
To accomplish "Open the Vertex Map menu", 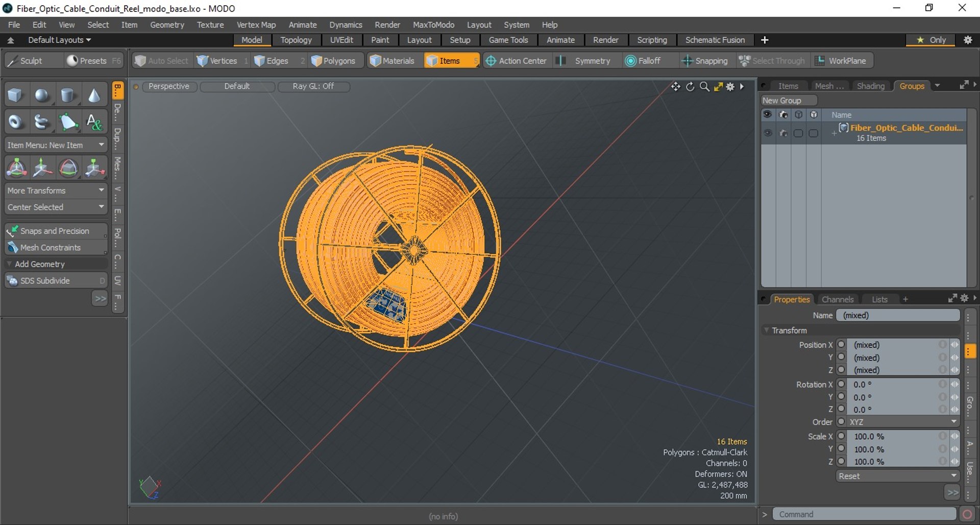I will (256, 25).
